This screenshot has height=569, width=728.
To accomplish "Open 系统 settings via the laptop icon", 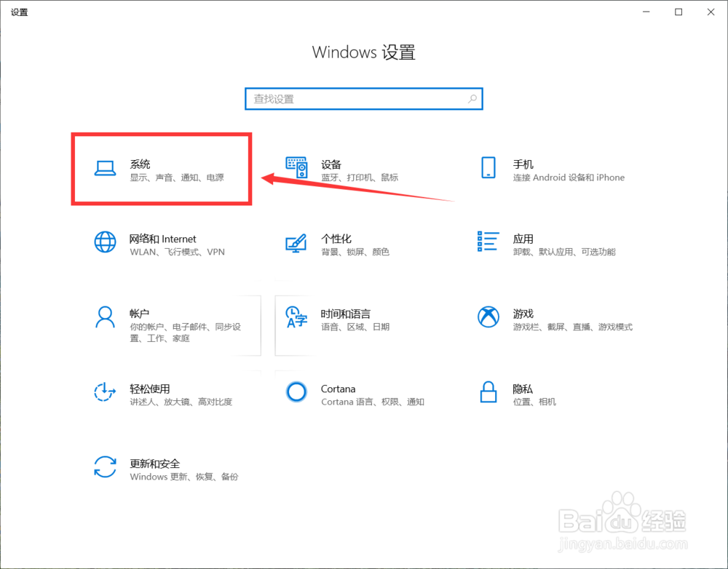I will [106, 167].
